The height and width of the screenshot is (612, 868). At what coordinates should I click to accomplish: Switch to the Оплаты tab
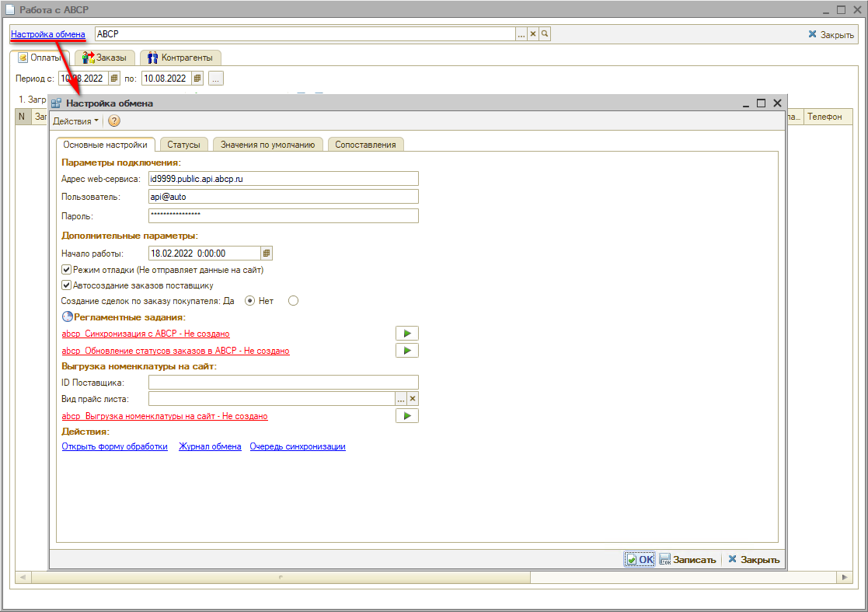(40, 58)
